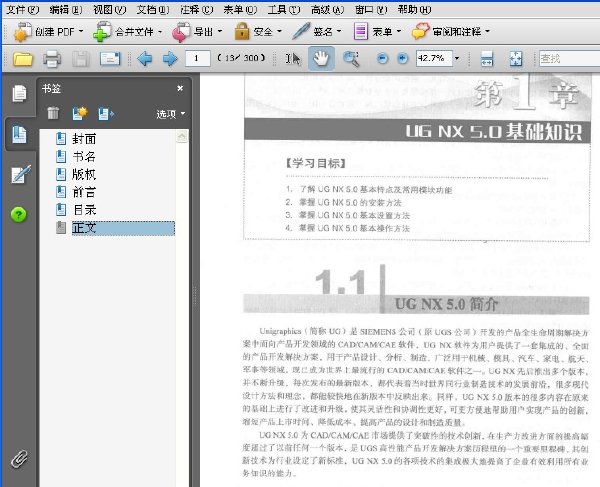
Task: Click the Fit Page icon
Action: tap(516, 59)
